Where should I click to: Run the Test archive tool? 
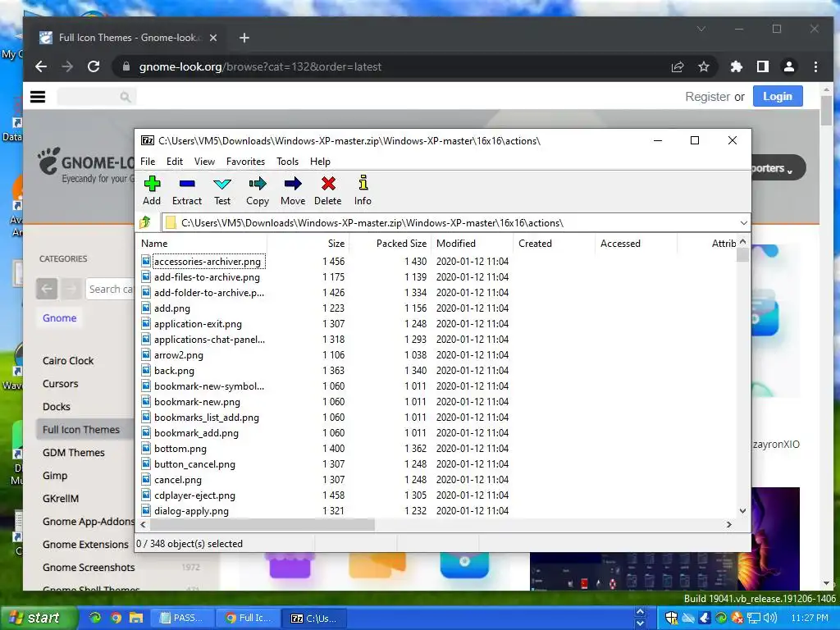tap(222, 190)
